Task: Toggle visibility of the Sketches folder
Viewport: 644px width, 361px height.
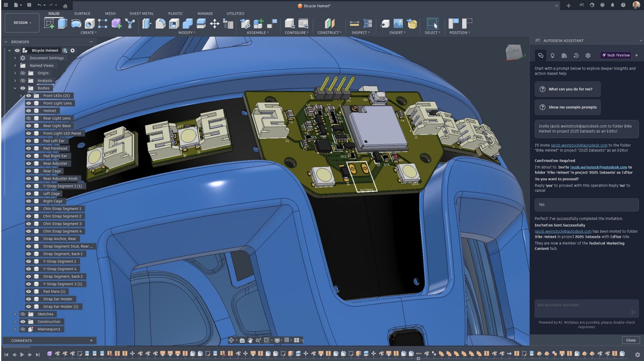Action: click(23, 314)
